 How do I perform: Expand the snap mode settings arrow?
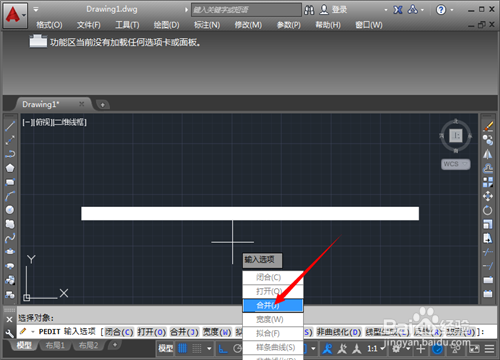(x=209, y=349)
